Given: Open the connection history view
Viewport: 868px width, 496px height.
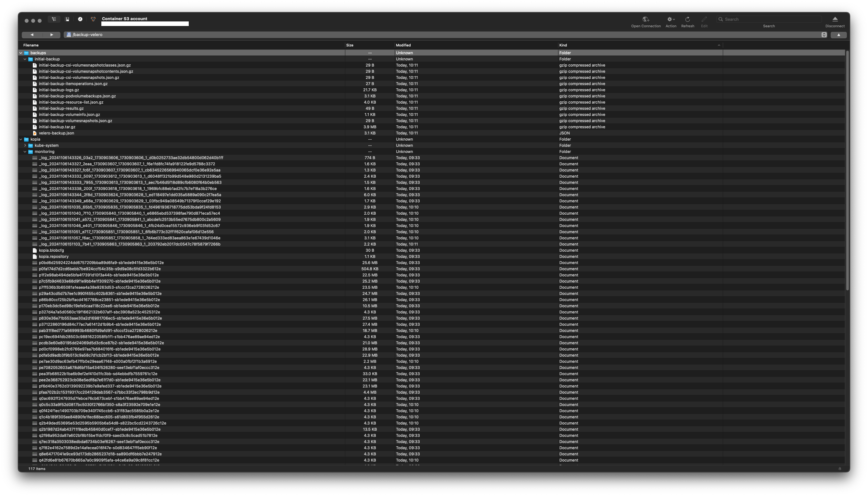Looking at the screenshot, I should [x=80, y=19].
